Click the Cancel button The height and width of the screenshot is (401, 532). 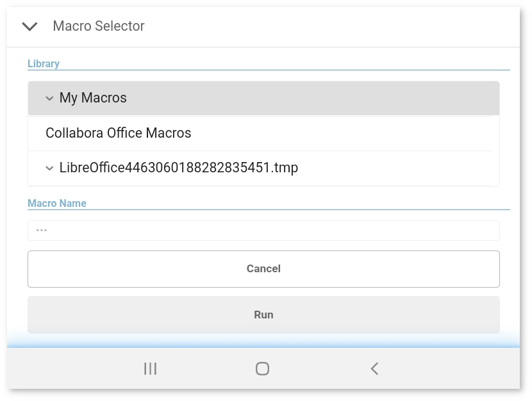[x=263, y=269]
